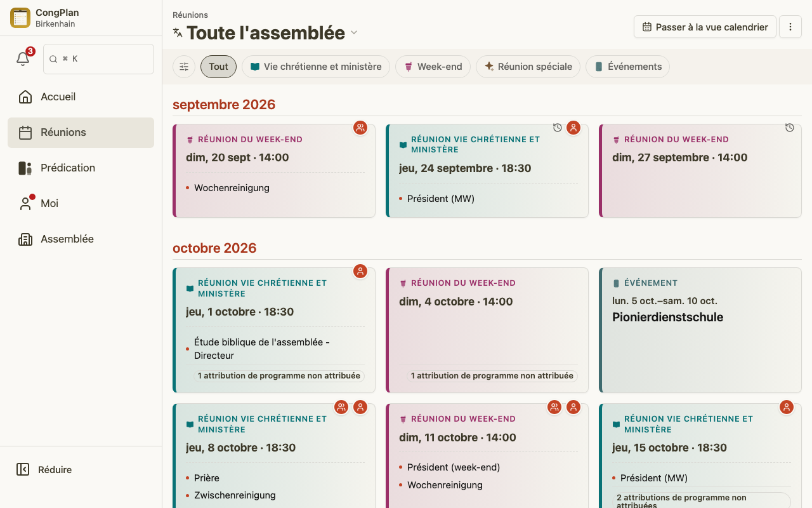Open Réunions in the sidebar
The image size is (812, 508).
pyautogui.click(x=81, y=133)
